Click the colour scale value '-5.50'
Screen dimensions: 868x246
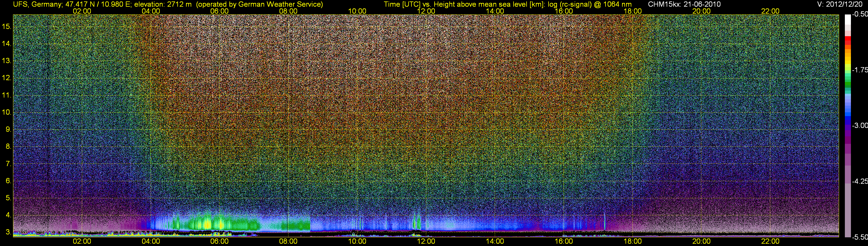click(860, 237)
